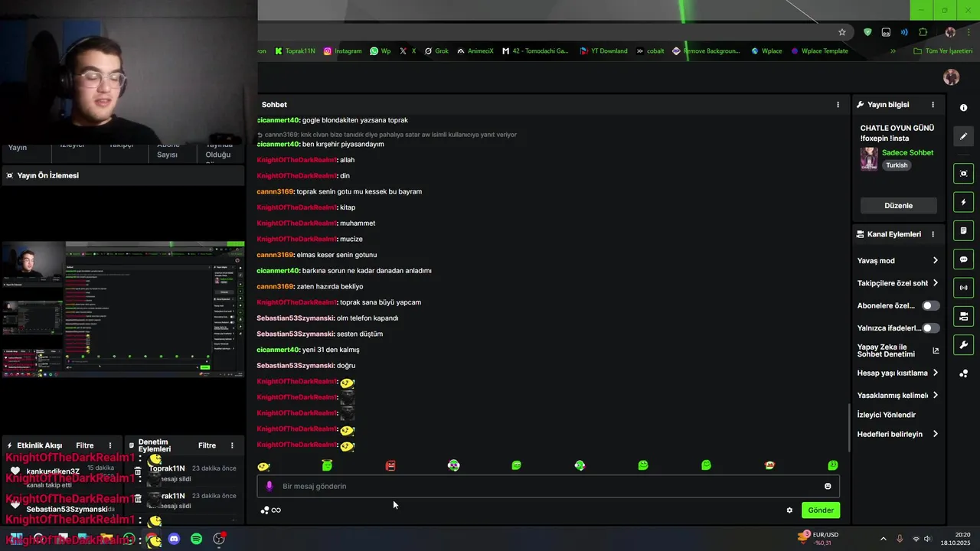Viewport: 980px width, 551px height.
Task: Open the document notes sidebar icon
Action: click(963, 230)
